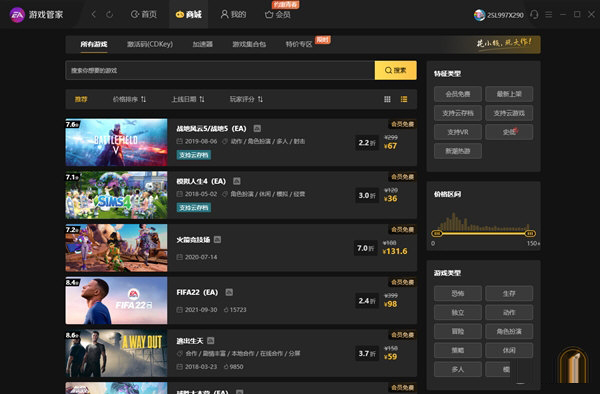Screen dimensions: 600x394
Task: Click the ¥67 price of 战地风云5
Action: pos(390,146)
